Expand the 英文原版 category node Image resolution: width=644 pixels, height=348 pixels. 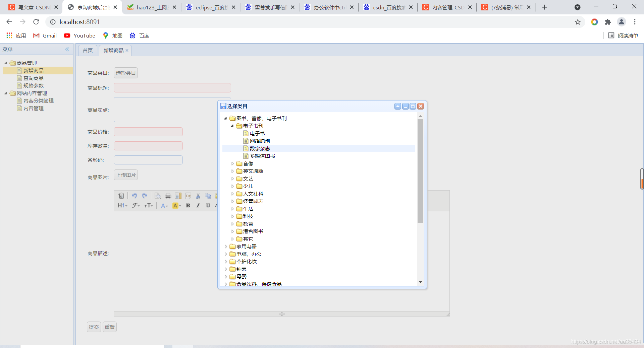(232, 171)
